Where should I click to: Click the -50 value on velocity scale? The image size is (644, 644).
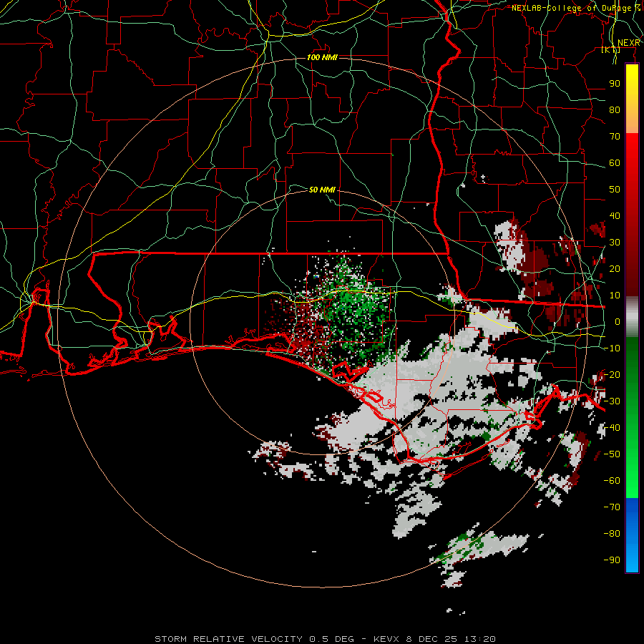coord(612,454)
